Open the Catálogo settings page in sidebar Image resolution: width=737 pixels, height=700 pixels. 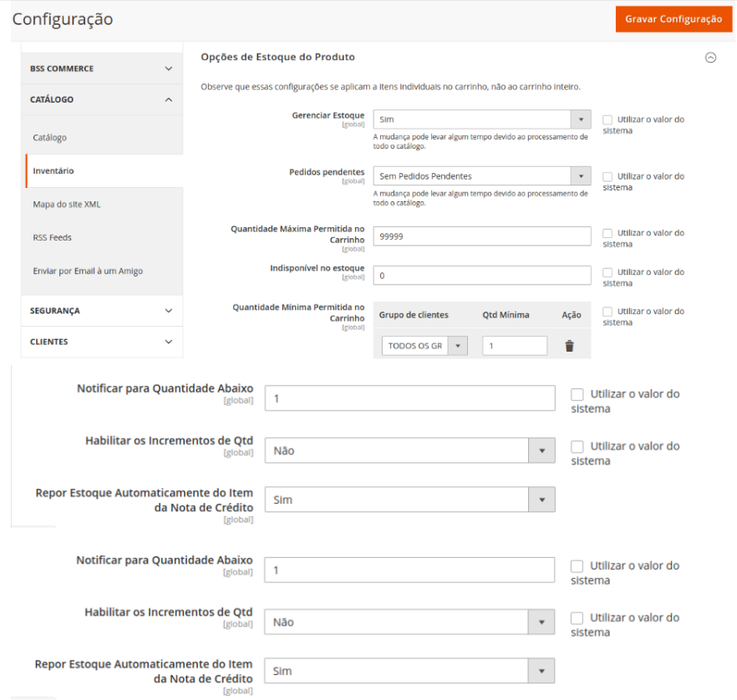(50, 138)
